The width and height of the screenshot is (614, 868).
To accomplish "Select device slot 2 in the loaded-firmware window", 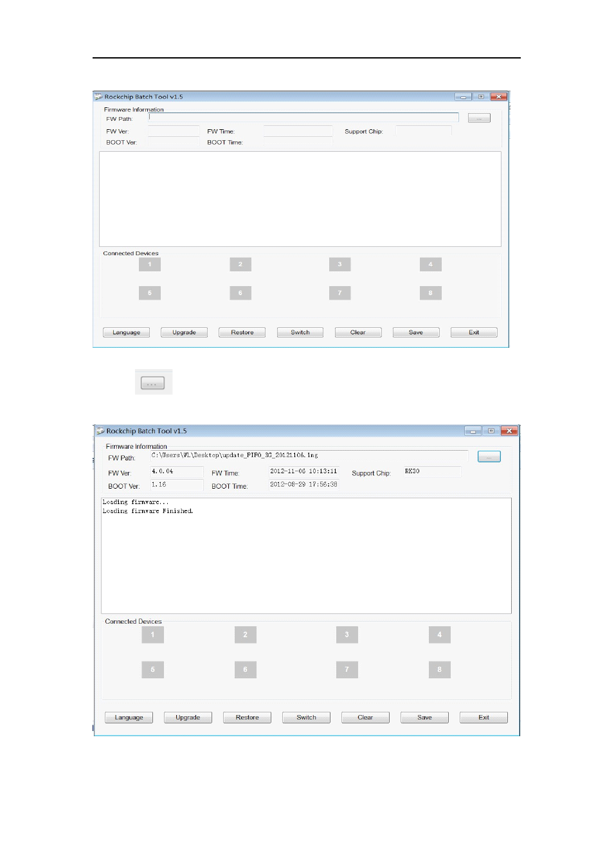I will [x=246, y=635].
